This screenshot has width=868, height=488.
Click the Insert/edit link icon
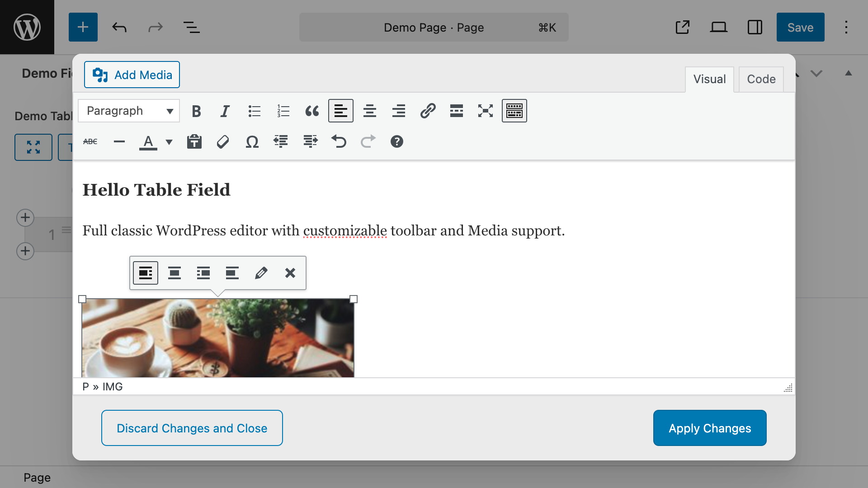[x=428, y=111]
